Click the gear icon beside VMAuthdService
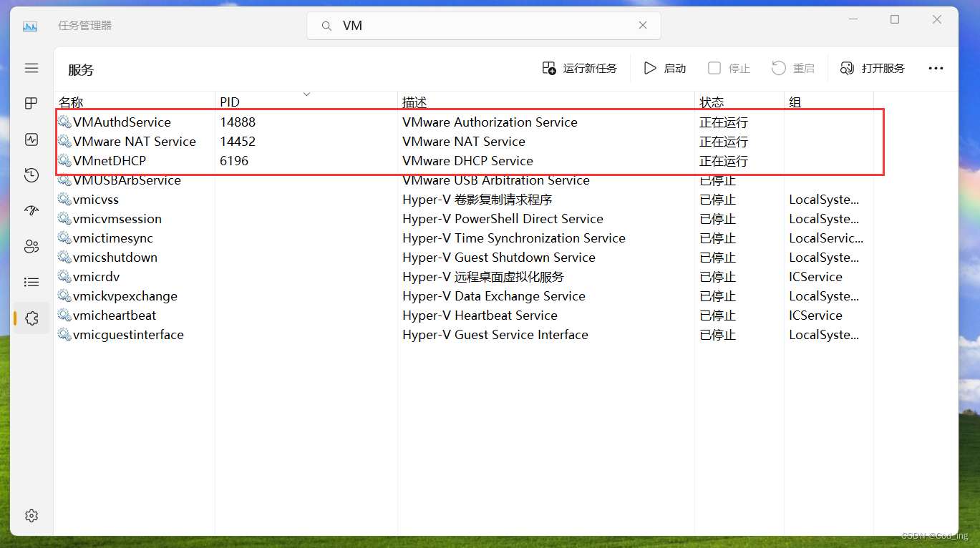 [x=64, y=122]
